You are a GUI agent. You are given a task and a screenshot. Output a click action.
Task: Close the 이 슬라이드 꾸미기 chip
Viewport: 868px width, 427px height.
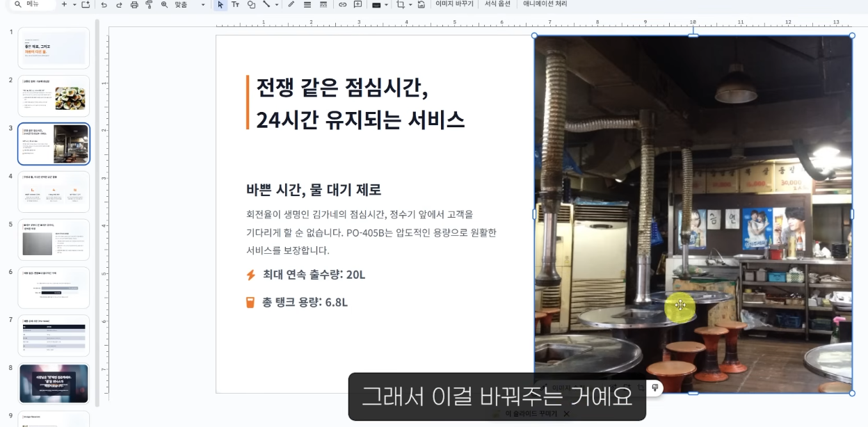[566, 413]
